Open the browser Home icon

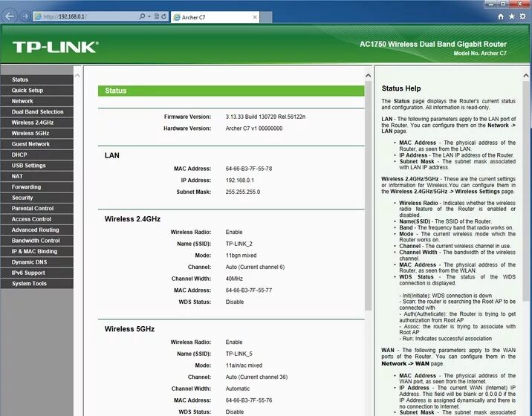point(501,16)
